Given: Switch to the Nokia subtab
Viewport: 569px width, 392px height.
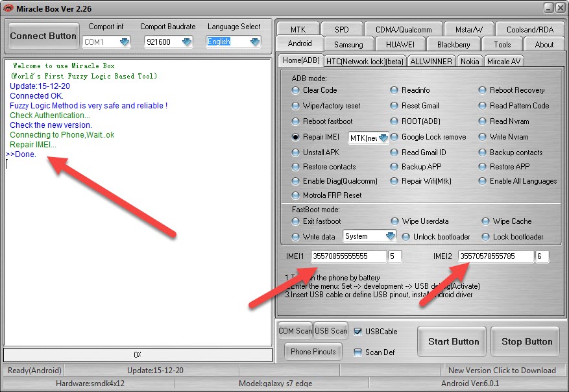Looking at the screenshot, I should pos(470,62).
